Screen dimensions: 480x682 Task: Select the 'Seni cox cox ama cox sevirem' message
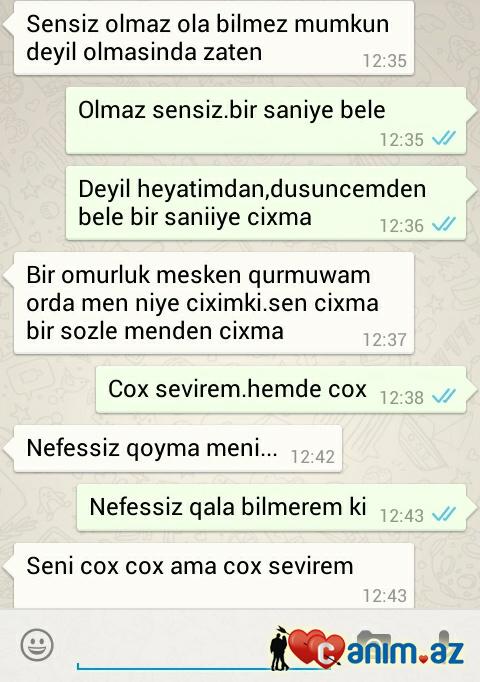[214, 575]
